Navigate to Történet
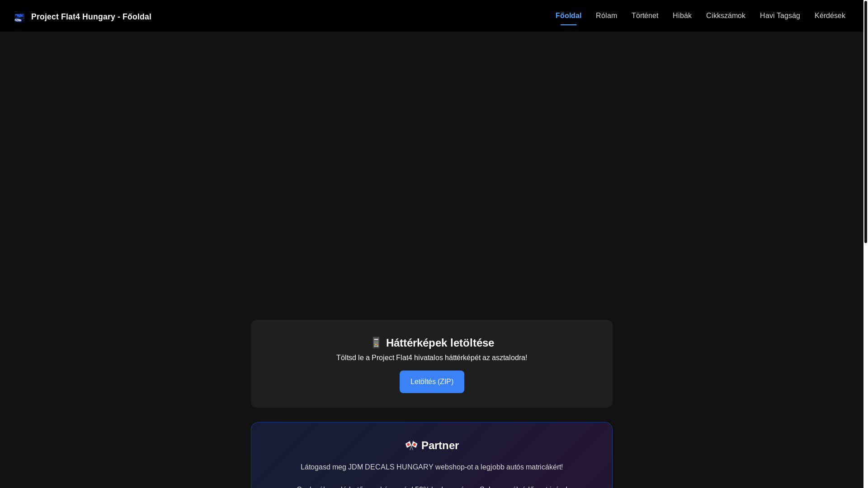 (645, 16)
